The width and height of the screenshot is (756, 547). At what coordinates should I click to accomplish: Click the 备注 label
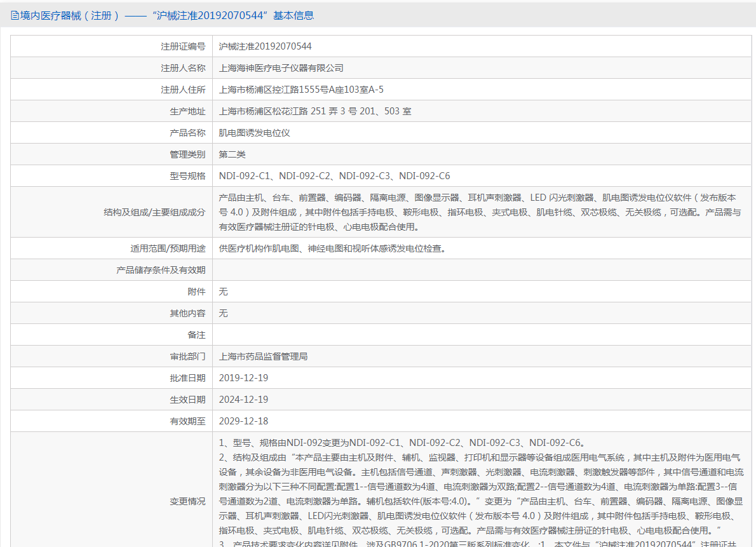point(197,335)
